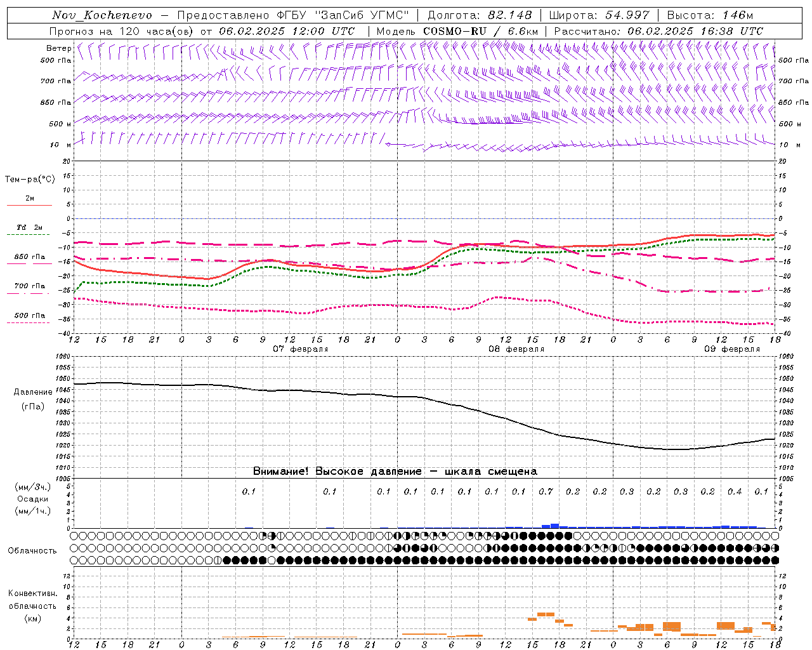Click the 'Модель COSMO-RU / 6.6км' model label

457,31
